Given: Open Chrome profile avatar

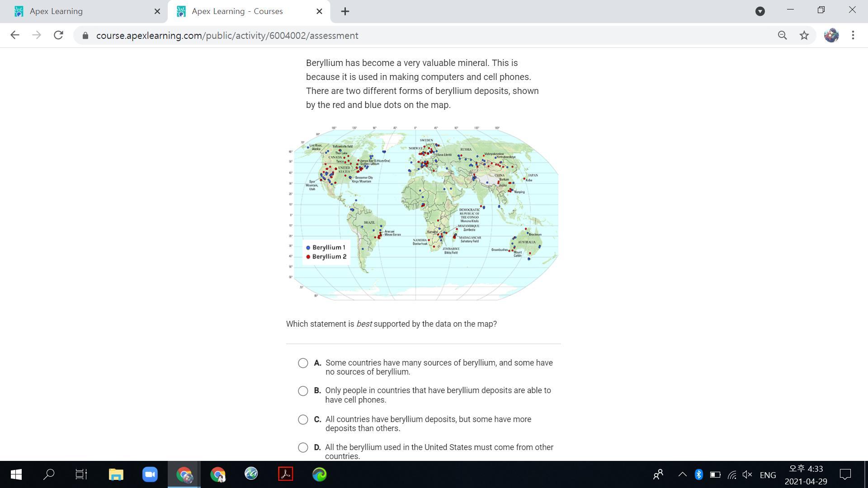Looking at the screenshot, I should coord(831,35).
